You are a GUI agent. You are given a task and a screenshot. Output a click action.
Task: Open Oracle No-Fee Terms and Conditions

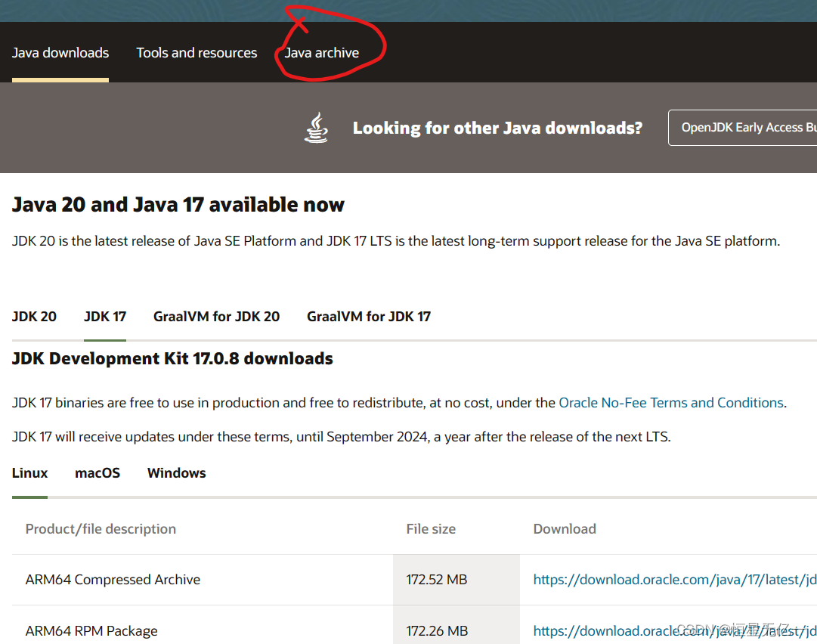[x=671, y=402]
